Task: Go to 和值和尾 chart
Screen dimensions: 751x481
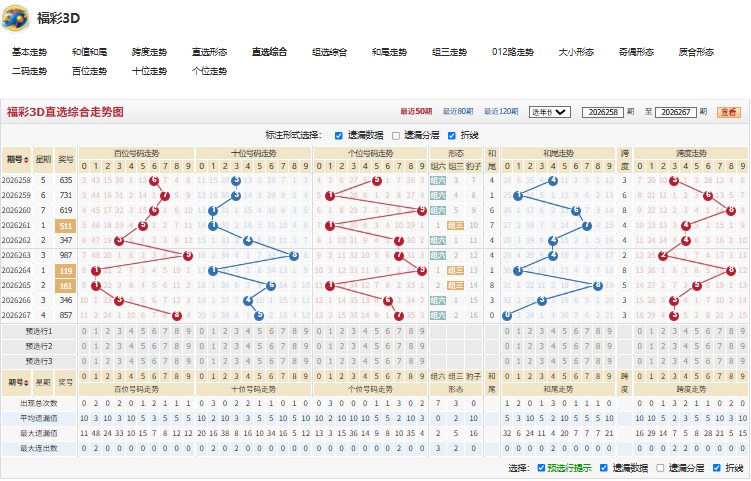Action: click(x=90, y=52)
